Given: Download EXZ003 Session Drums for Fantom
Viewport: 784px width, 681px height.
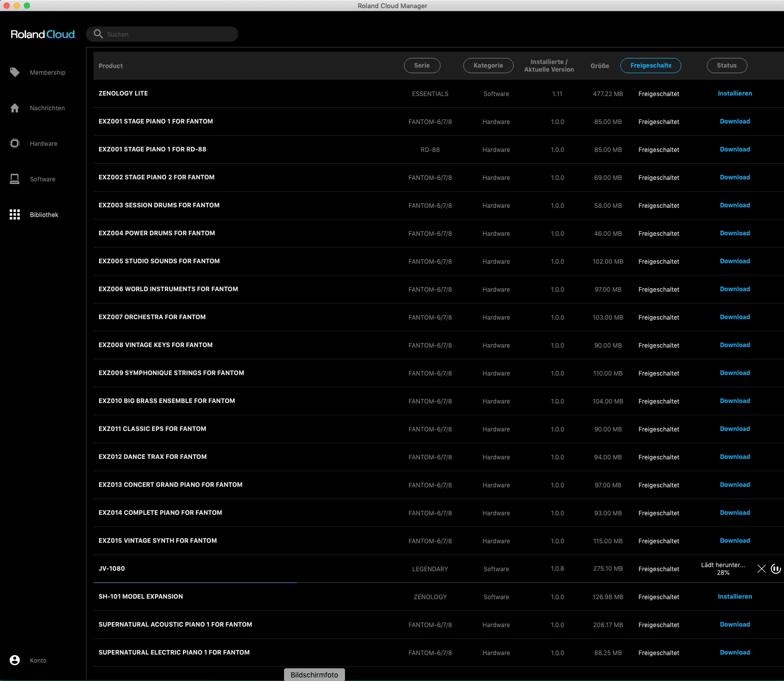Looking at the screenshot, I should [735, 205].
